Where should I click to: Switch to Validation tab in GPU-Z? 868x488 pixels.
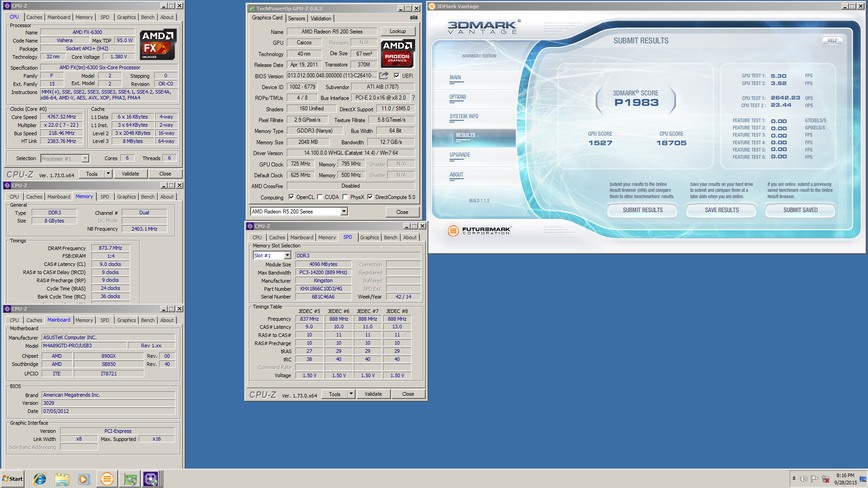coord(321,19)
